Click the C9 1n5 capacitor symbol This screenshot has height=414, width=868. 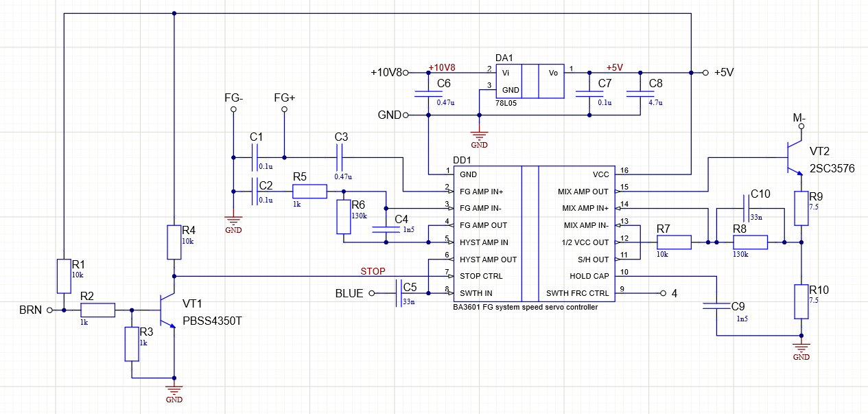717,306
